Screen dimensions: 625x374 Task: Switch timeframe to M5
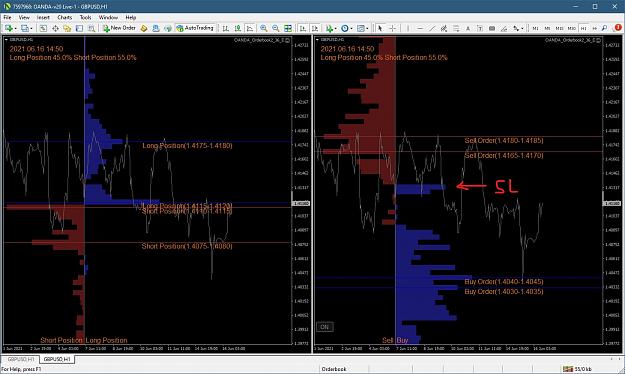[547, 28]
